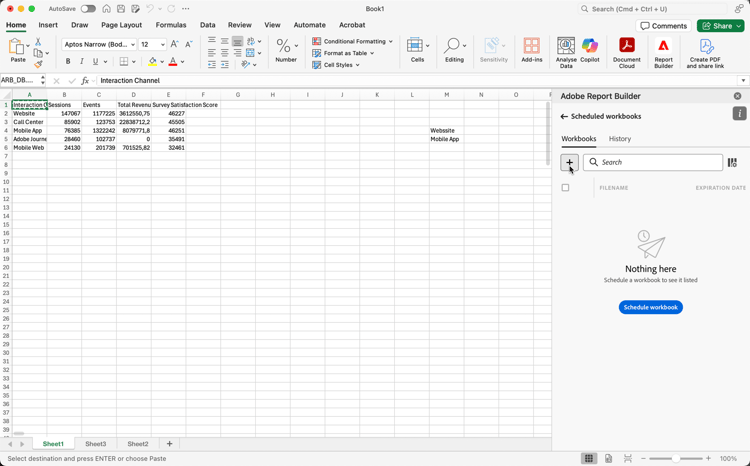
Task: Open the Format as Table dropdown
Action: click(343, 53)
